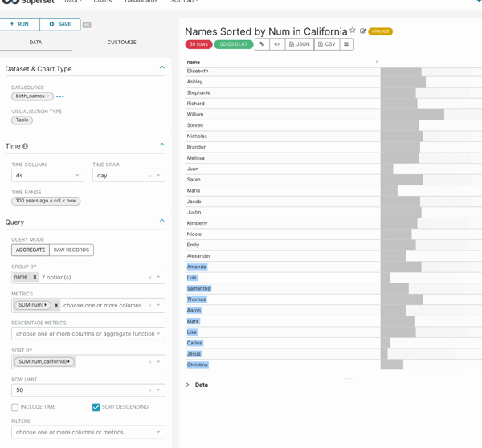The image size is (482, 448).
Task: Click the Altered status badge
Action: pyautogui.click(x=380, y=31)
